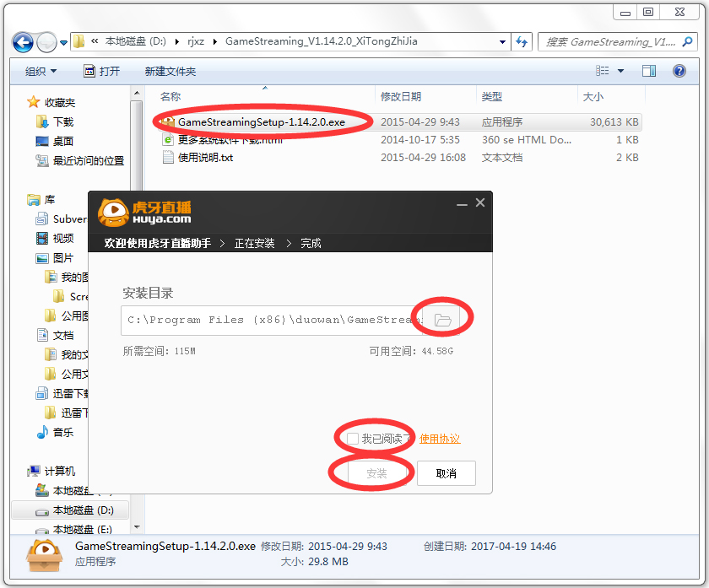Click 新建文件夹 in the toolbar
The width and height of the screenshot is (709, 588).
pyautogui.click(x=170, y=71)
